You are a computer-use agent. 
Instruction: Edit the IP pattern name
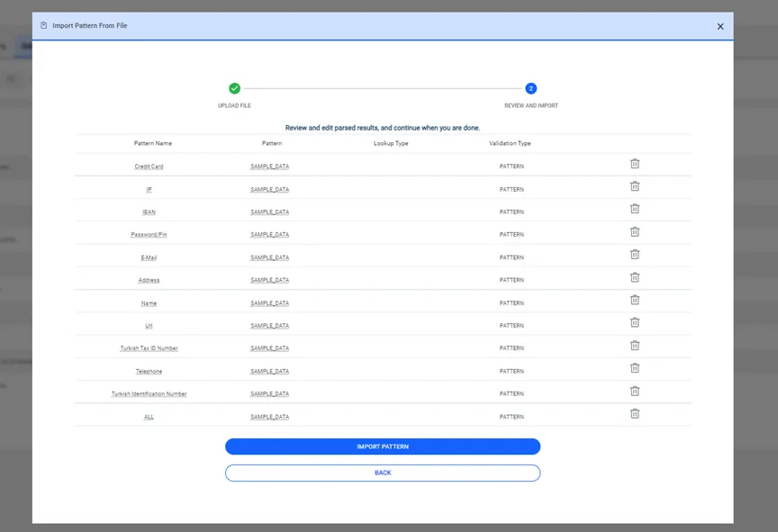(x=149, y=189)
